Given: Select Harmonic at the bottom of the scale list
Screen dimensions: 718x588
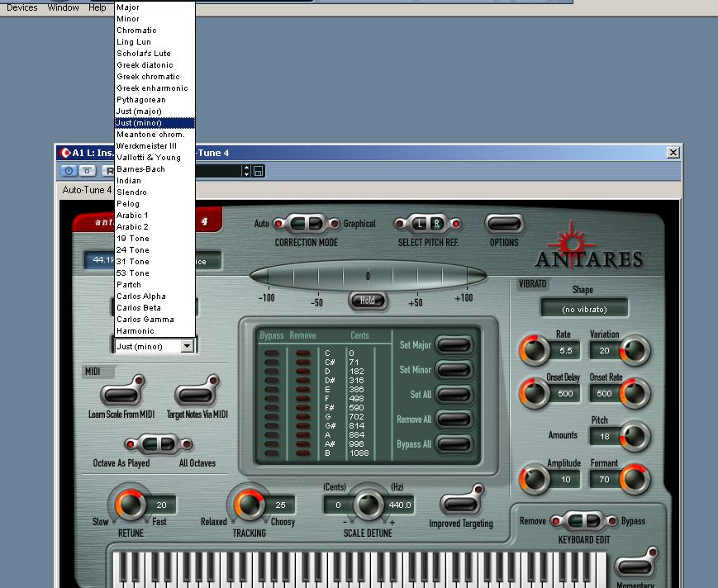Looking at the screenshot, I should [x=155, y=331].
